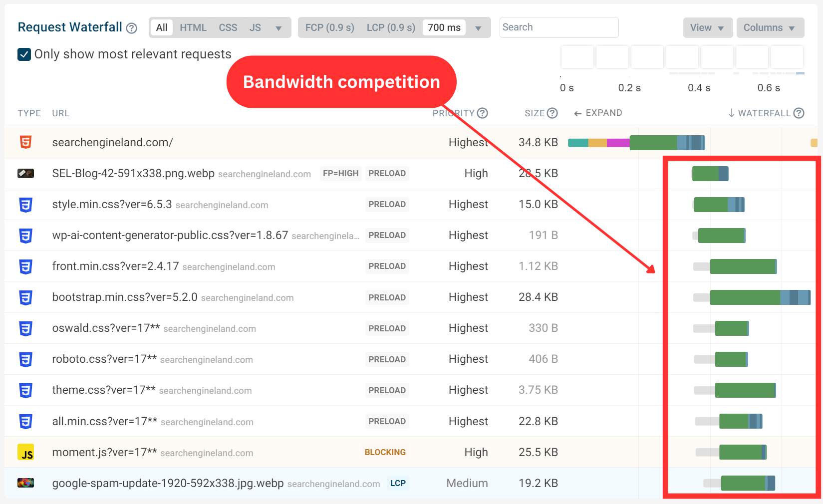Click the first filmstrip frame thumbnail
This screenshot has height=504, width=823.
[577, 57]
